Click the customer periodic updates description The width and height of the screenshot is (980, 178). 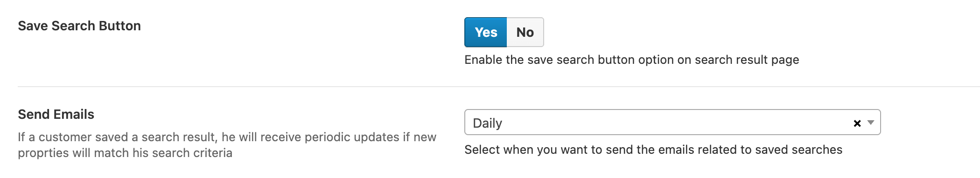[x=227, y=145]
